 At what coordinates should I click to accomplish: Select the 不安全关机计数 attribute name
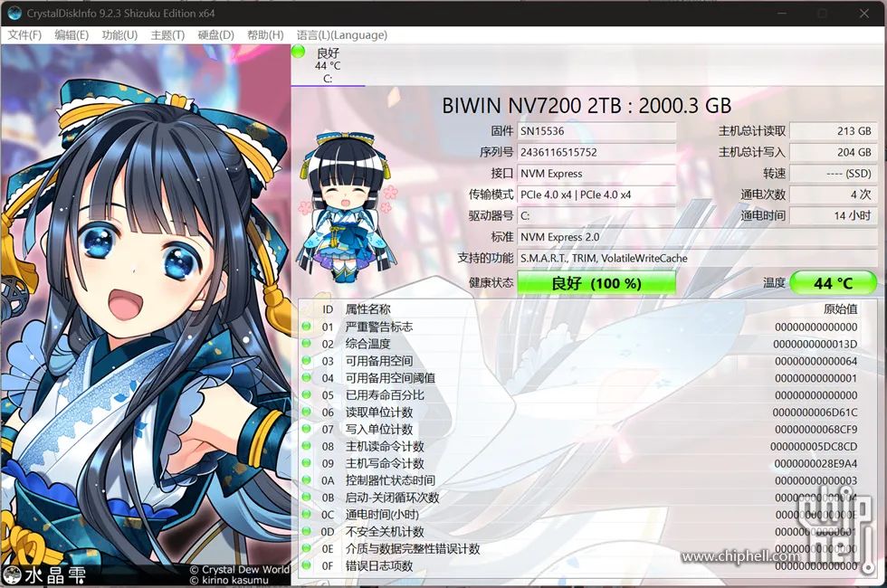click(385, 532)
